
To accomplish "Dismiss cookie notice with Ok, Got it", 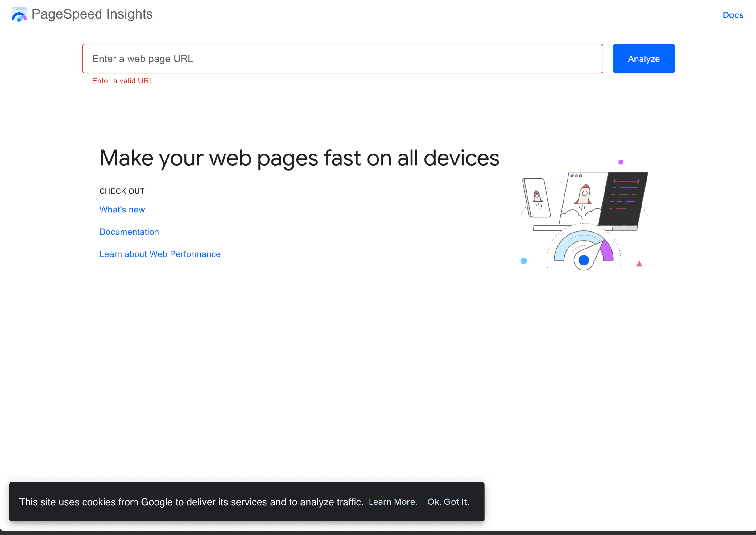I will [x=448, y=502].
